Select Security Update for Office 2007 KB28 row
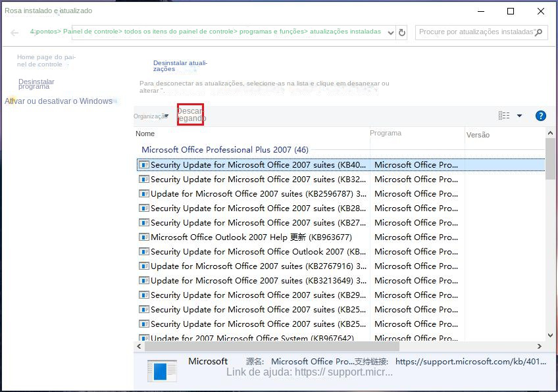Viewport: 558px width, 392px height. point(341,208)
